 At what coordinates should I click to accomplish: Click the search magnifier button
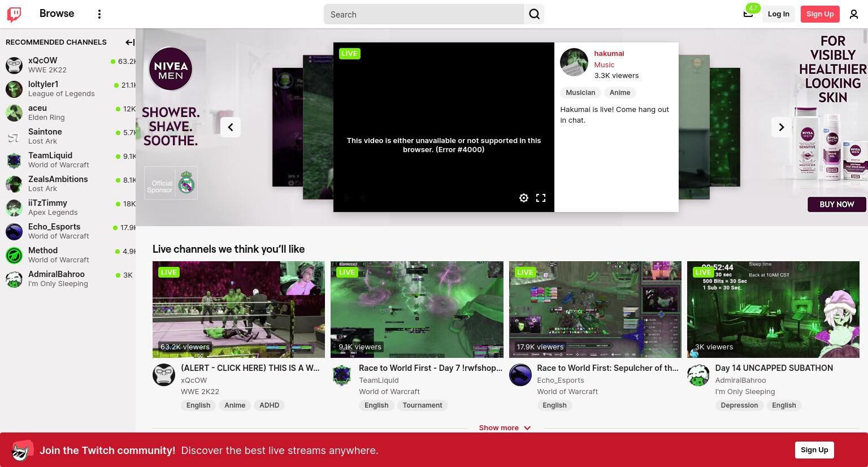coord(534,14)
